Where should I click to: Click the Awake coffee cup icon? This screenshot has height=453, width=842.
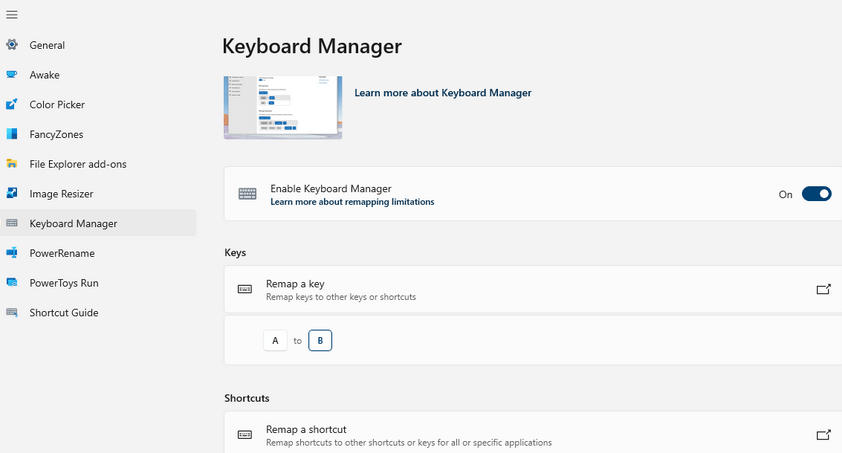[x=12, y=75]
